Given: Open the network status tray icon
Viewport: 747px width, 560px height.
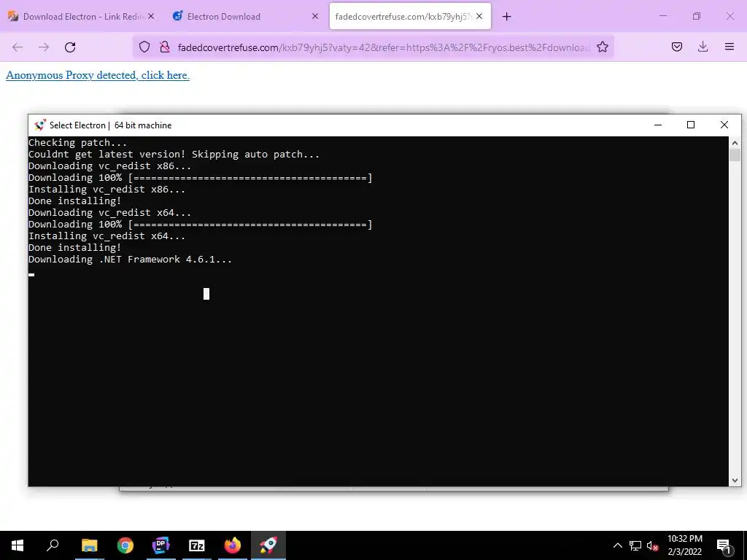Looking at the screenshot, I should 635,545.
